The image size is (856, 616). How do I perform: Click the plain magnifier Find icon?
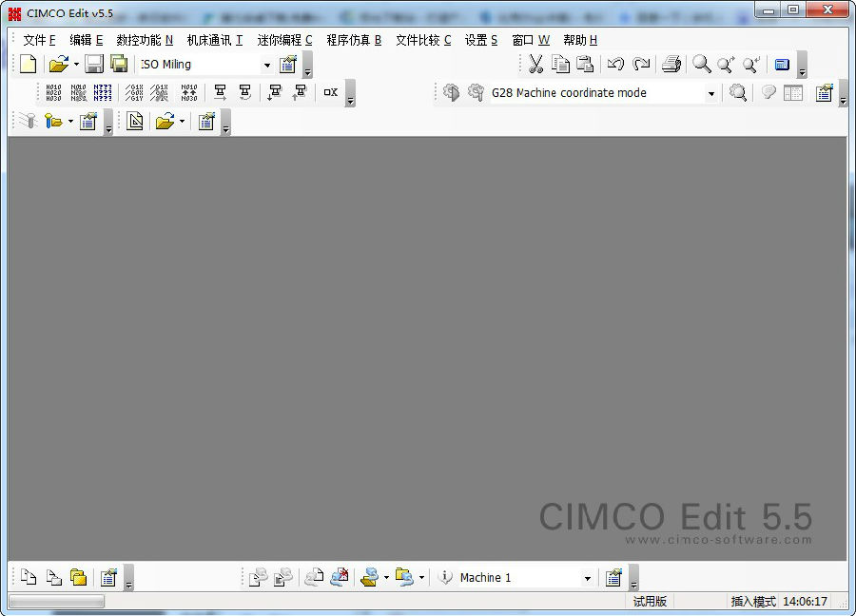[x=702, y=65]
